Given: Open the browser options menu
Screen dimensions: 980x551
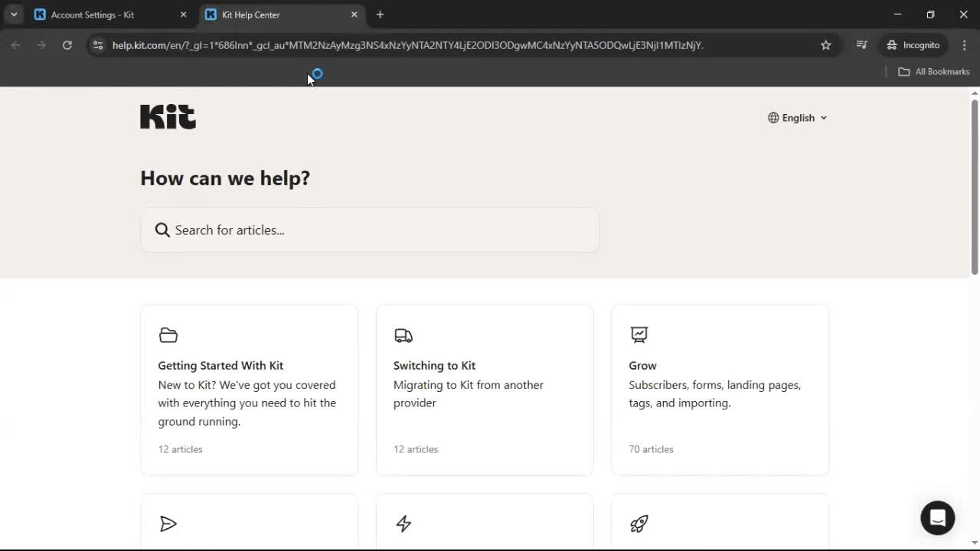Looking at the screenshot, I should click(x=965, y=45).
